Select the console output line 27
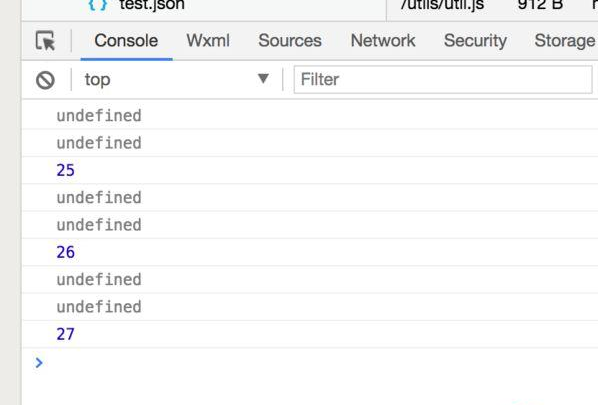598x405 pixels. click(65, 334)
